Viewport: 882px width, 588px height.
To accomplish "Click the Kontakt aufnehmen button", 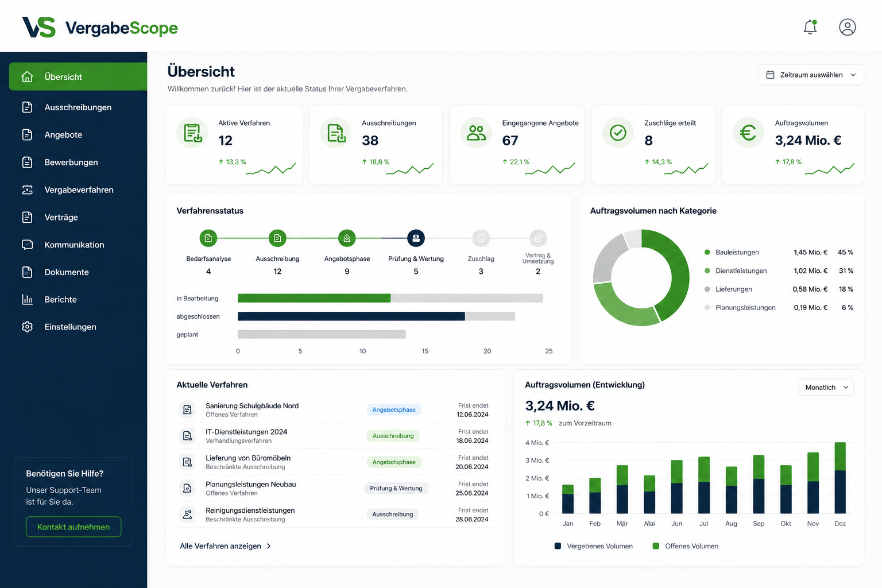I will (x=73, y=527).
